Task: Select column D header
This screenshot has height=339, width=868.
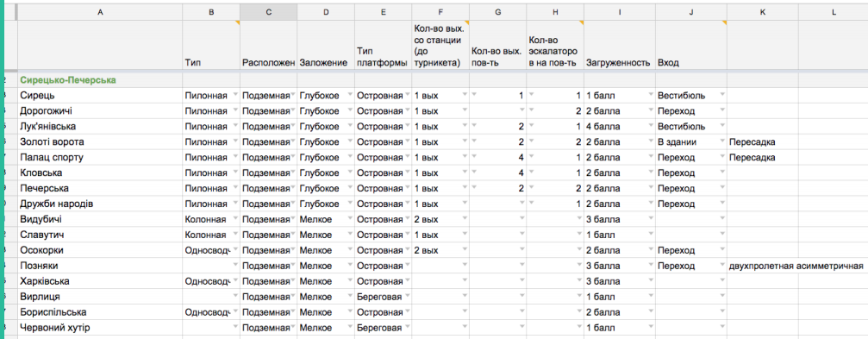Action: pos(326,11)
